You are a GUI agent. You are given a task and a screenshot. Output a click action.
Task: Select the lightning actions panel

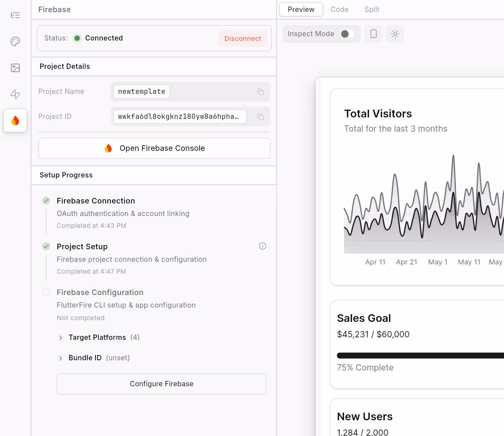15,94
